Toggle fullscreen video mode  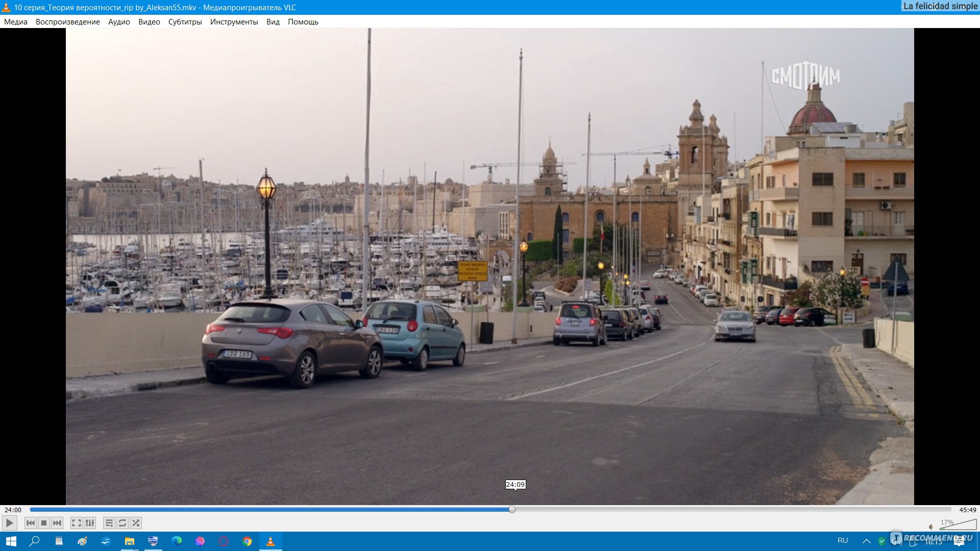(x=76, y=523)
